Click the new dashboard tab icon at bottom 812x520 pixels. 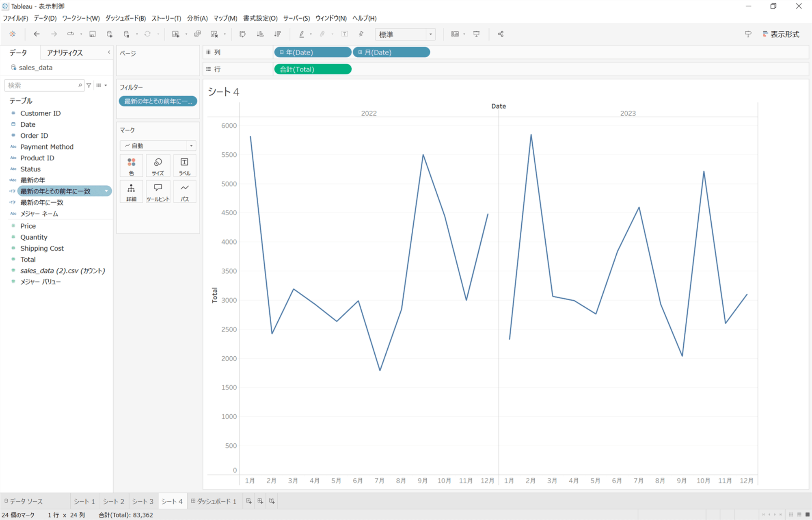pyautogui.click(x=260, y=501)
